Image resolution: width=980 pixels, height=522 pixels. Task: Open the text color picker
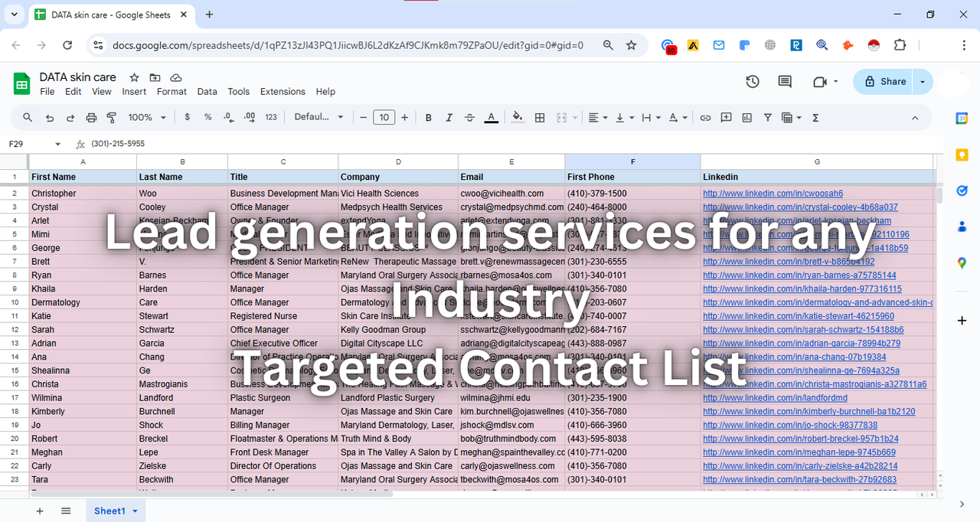coord(492,118)
